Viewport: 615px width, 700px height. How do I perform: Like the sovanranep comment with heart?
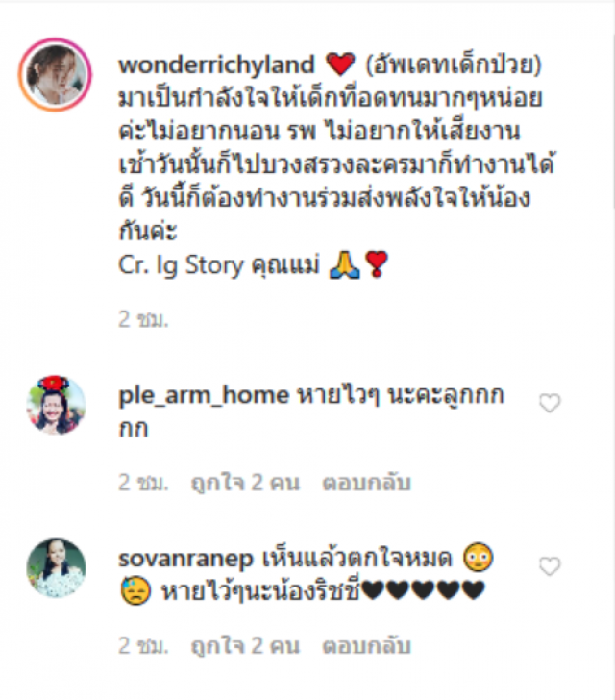[x=550, y=566]
